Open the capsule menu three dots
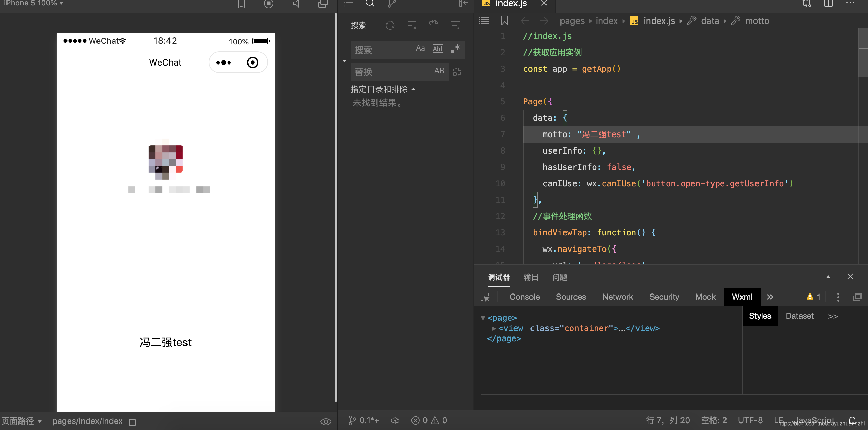The height and width of the screenshot is (430, 868). click(224, 62)
